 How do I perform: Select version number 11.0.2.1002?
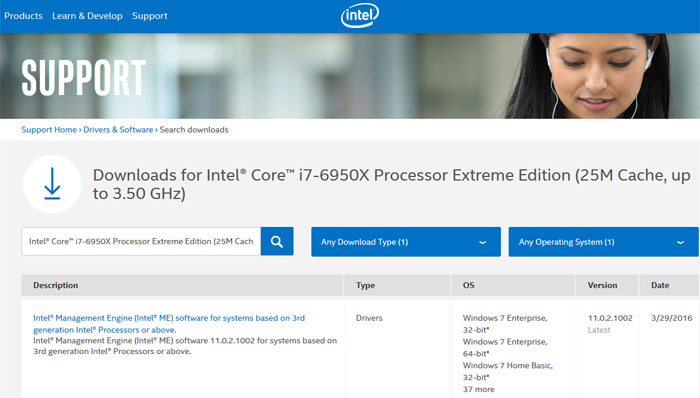[x=610, y=318]
